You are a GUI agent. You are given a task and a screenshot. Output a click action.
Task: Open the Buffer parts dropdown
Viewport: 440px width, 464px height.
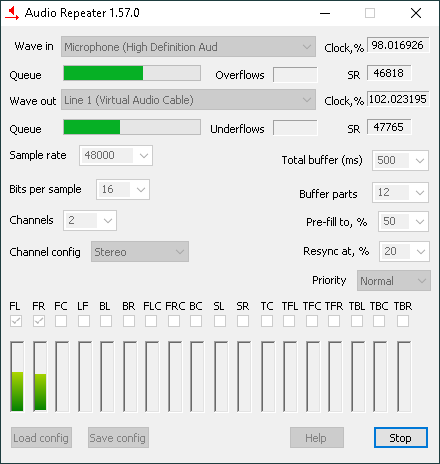point(400,192)
